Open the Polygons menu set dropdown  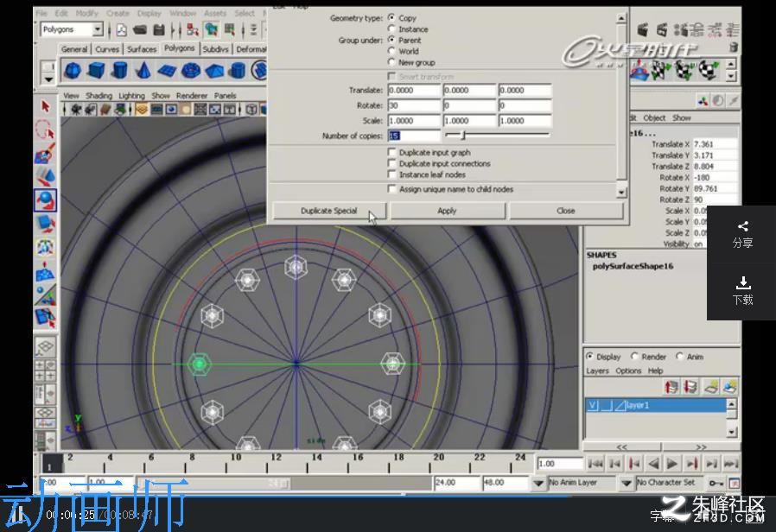pyautogui.click(x=98, y=29)
